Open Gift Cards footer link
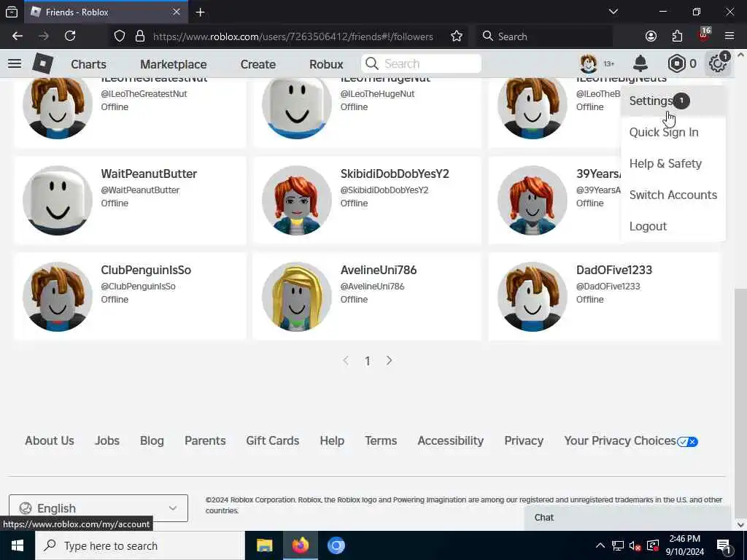Viewport: 747px width, 560px height. click(x=273, y=440)
